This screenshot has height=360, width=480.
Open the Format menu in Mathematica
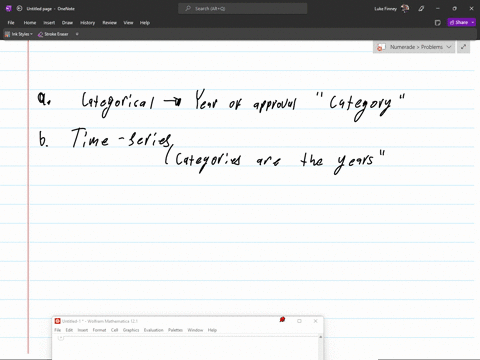99,330
